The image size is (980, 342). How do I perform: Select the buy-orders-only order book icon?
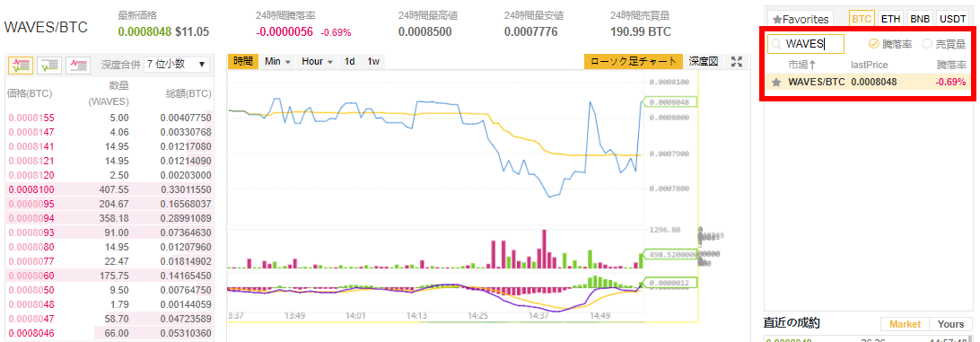point(49,64)
